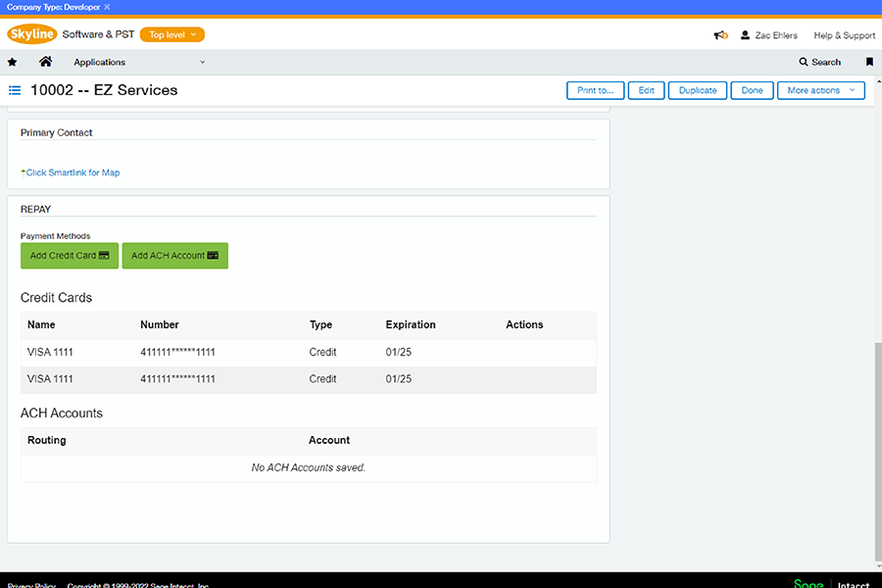Open the Print to... button

click(595, 90)
